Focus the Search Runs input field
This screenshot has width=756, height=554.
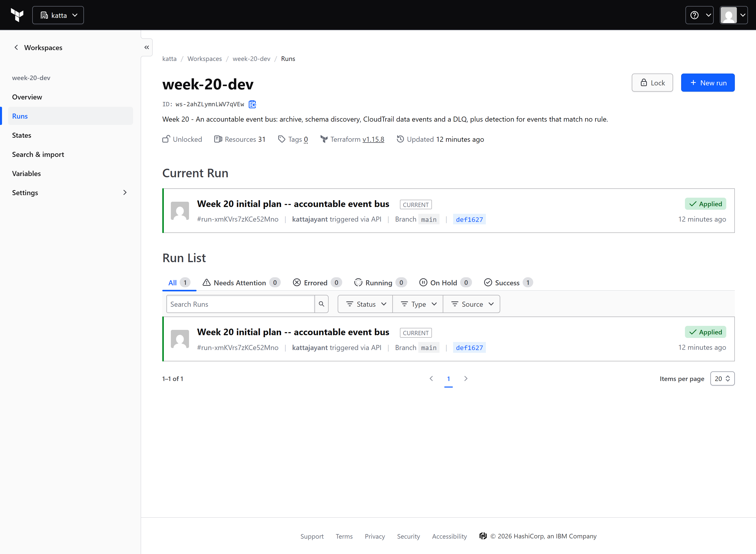240,304
